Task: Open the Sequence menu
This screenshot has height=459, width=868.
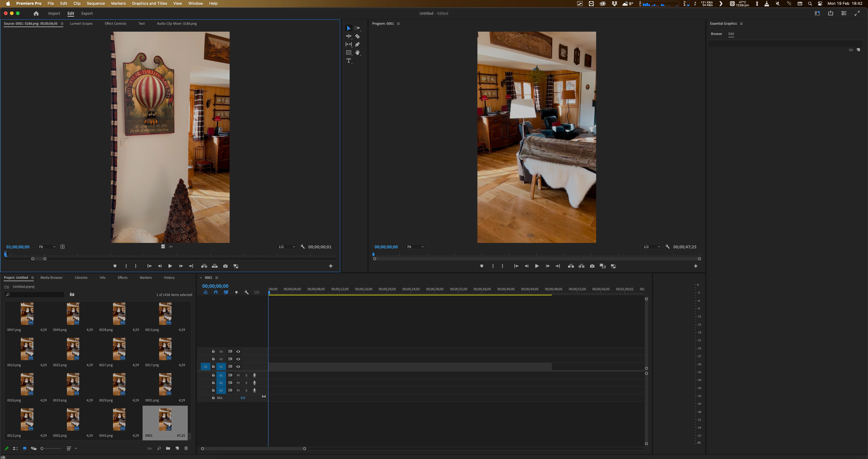Action: click(95, 3)
